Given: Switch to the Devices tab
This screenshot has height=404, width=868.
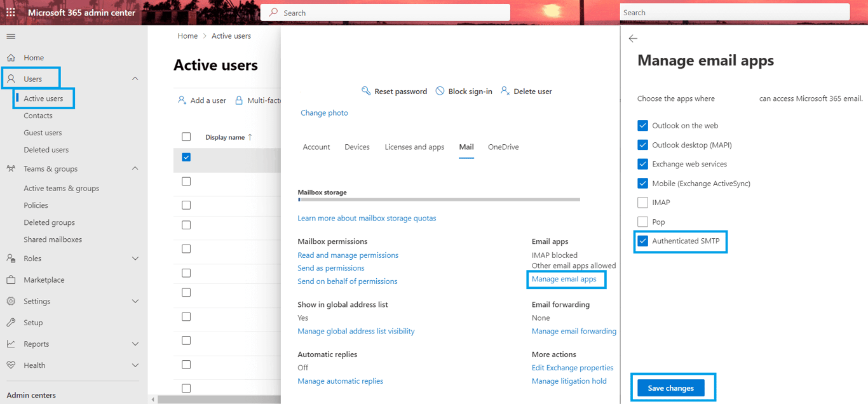Looking at the screenshot, I should (x=357, y=147).
